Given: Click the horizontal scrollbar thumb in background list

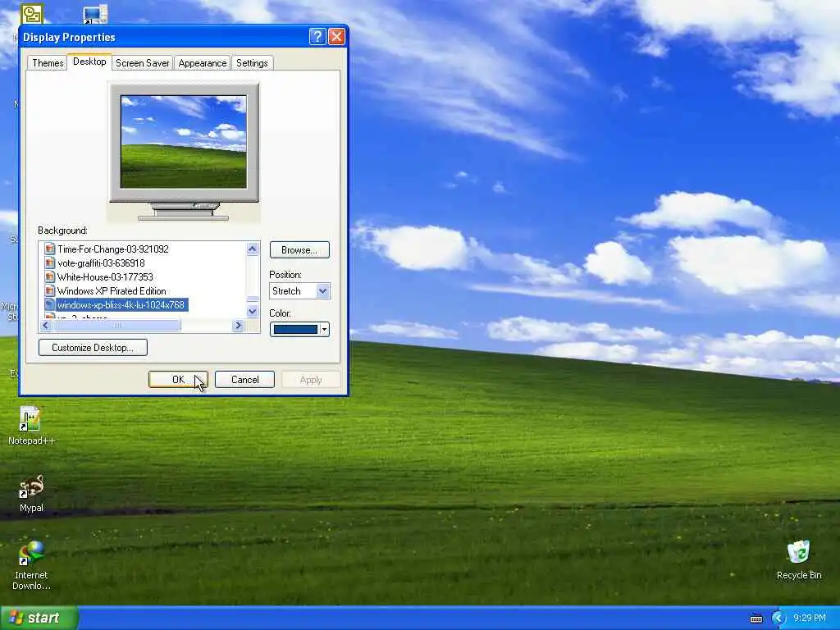Looking at the screenshot, I should tap(116, 325).
